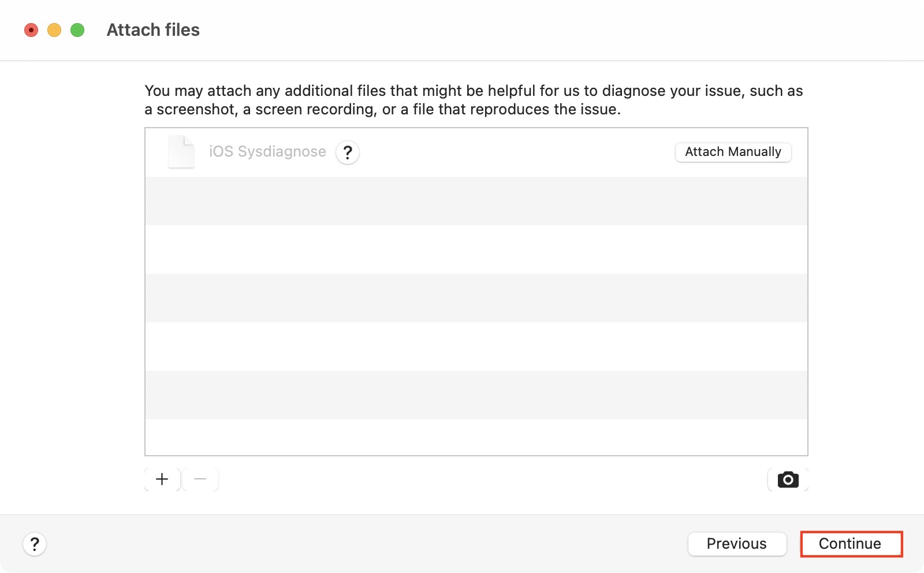Viewport: 924px width, 573px height.
Task: Click the attachment instructions text
Action: [x=474, y=100]
